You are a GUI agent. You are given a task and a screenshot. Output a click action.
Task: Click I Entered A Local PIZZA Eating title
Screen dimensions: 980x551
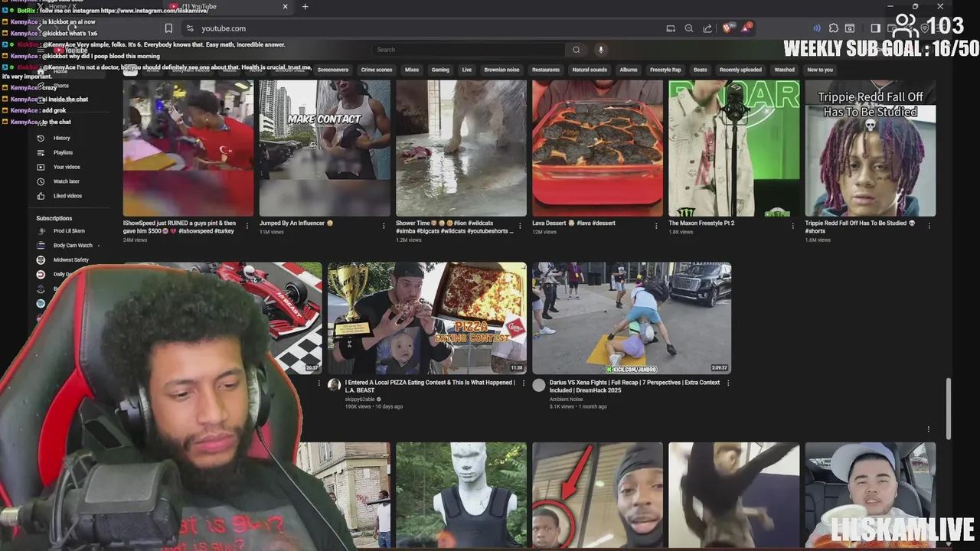pyautogui.click(x=430, y=386)
